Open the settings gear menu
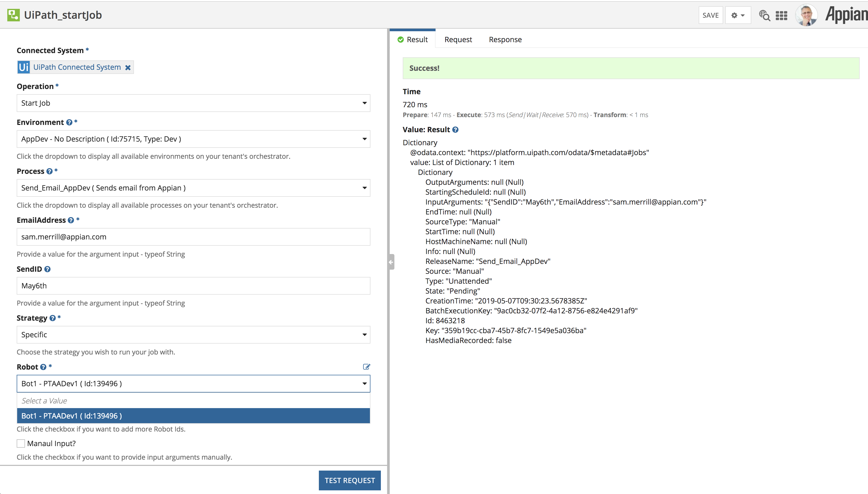 point(738,15)
